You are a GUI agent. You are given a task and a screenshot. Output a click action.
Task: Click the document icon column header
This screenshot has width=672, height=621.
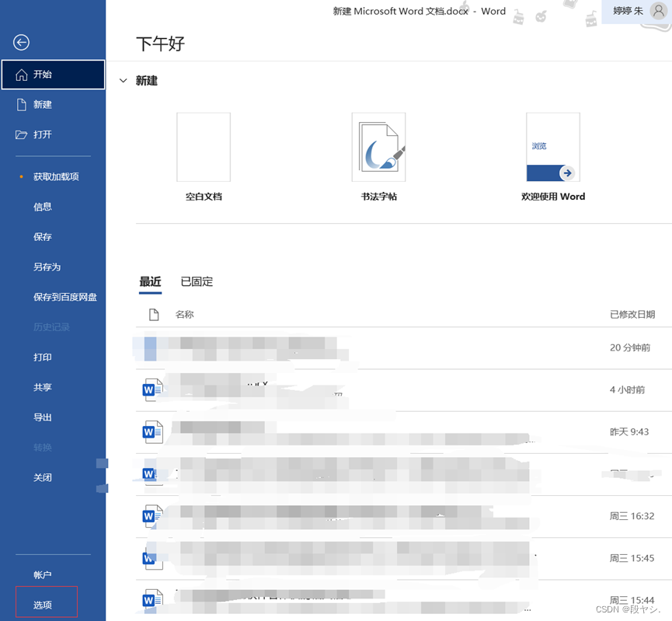tap(154, 314)
